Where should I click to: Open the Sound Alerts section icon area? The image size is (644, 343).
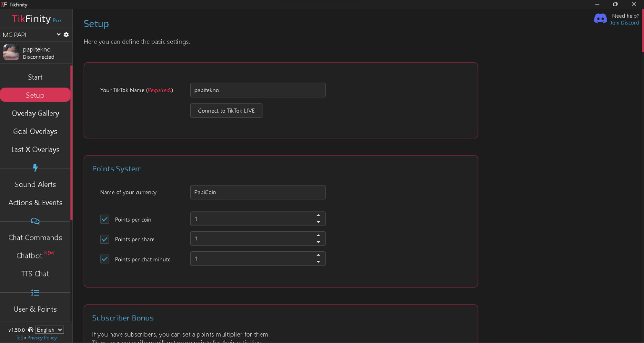tap(35, 184)
